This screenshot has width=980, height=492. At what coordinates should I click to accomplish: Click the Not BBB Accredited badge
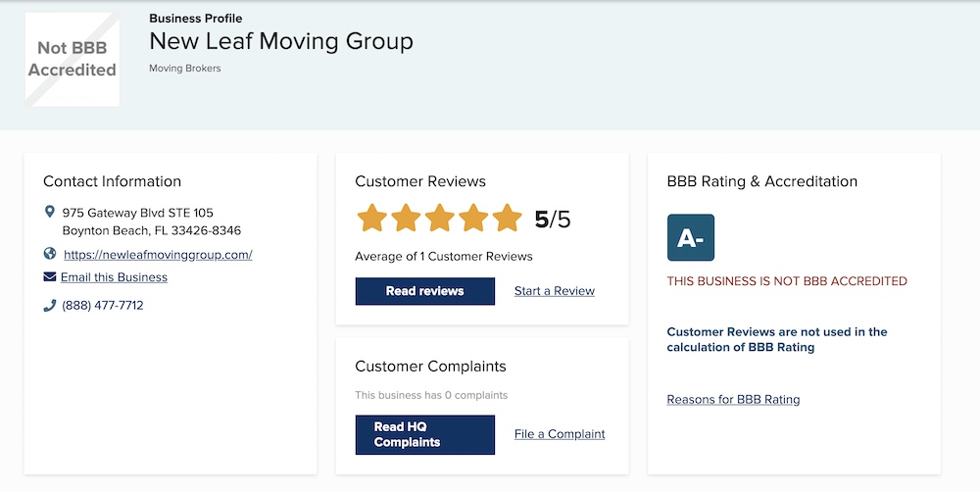72,60
